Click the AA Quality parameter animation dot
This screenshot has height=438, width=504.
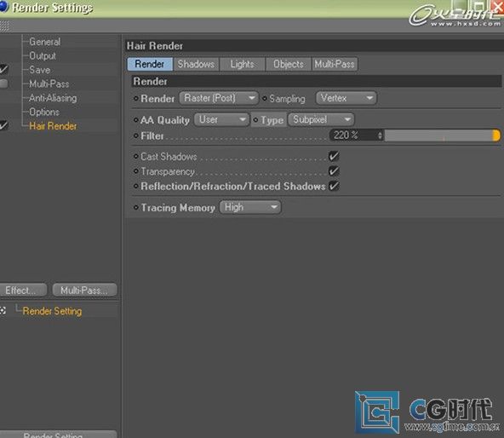point(136,119)
